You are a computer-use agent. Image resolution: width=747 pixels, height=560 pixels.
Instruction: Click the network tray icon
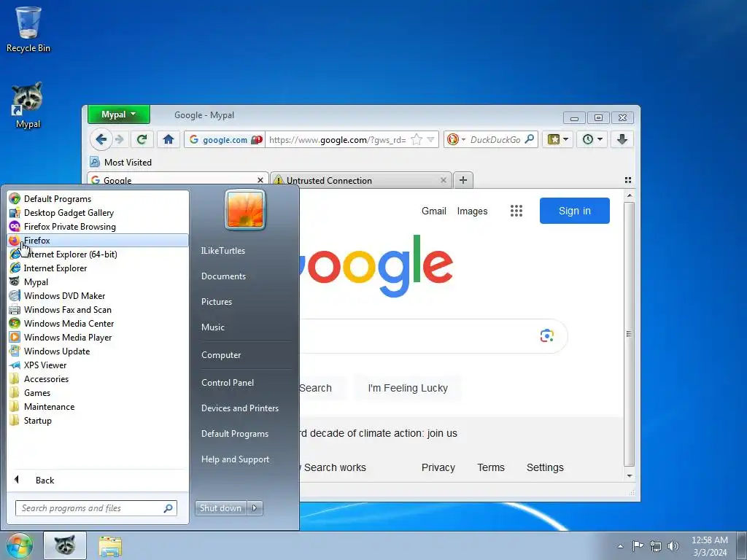click(x=656, y=547)
